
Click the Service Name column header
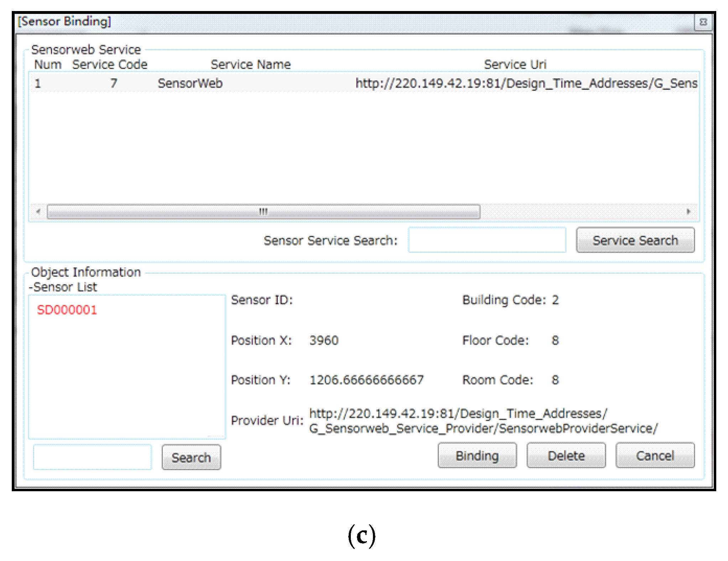[x=250, y=64]
